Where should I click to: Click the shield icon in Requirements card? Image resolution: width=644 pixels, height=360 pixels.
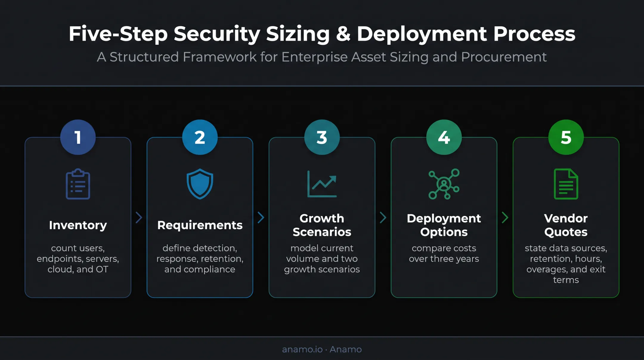point(200,184)
